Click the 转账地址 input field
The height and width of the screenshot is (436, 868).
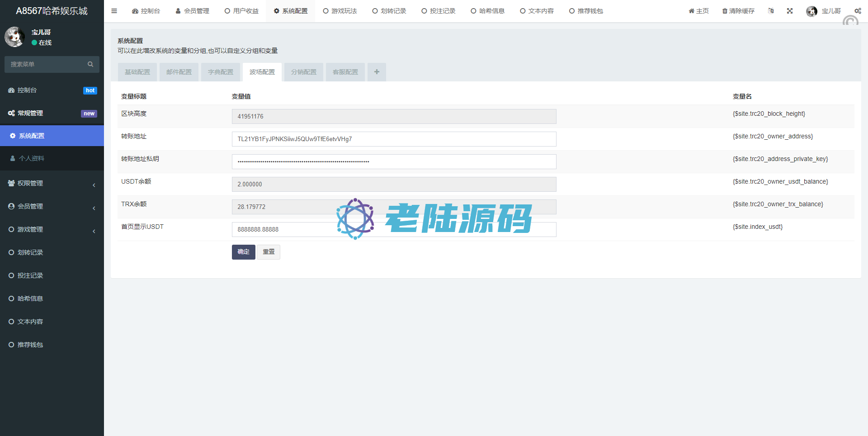[394, 139]
